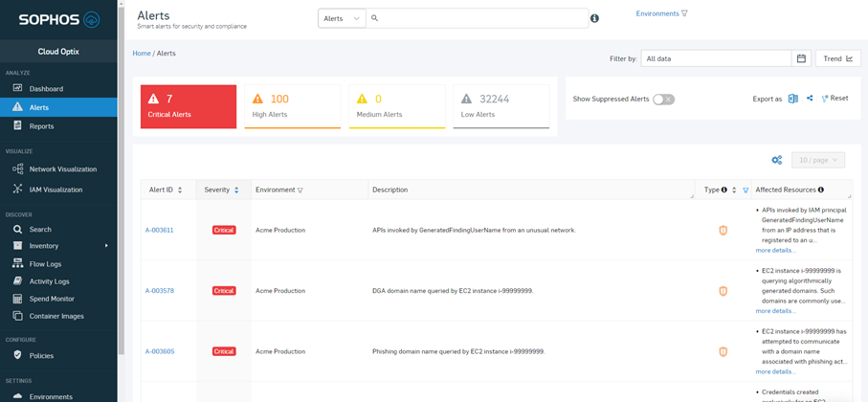Open the Alerts search scope dropdown
Viewport: 868px width, 402px height.
(342, 18)
